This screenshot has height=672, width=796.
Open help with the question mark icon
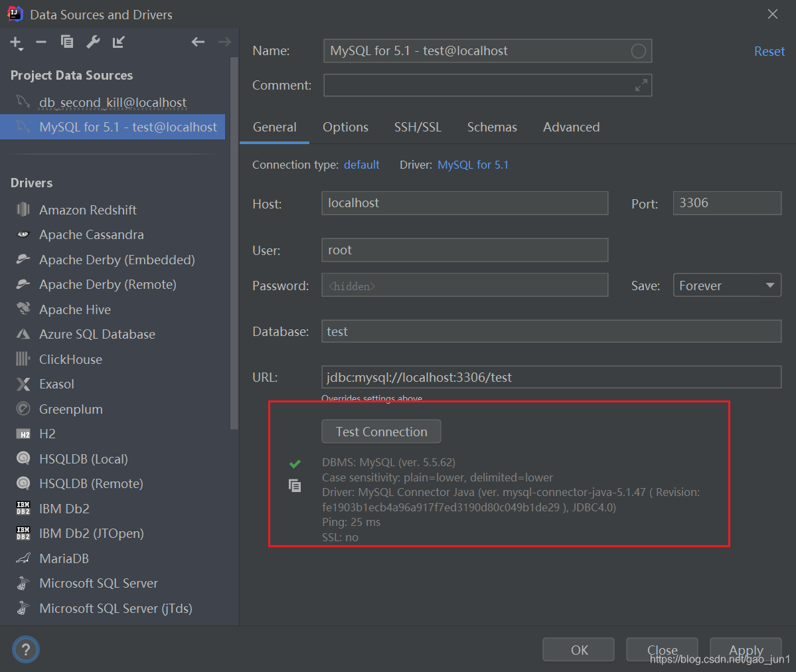pos(26,649)
